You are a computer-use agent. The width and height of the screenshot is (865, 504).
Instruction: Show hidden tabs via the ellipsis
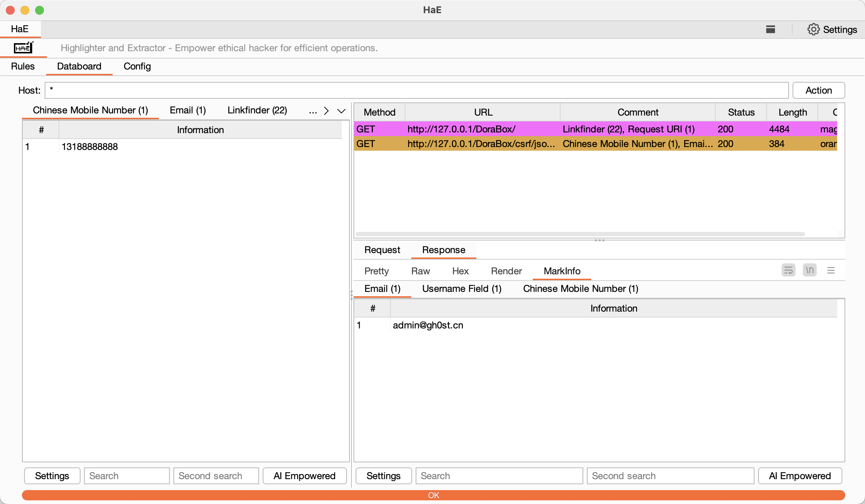click(312, 111)
